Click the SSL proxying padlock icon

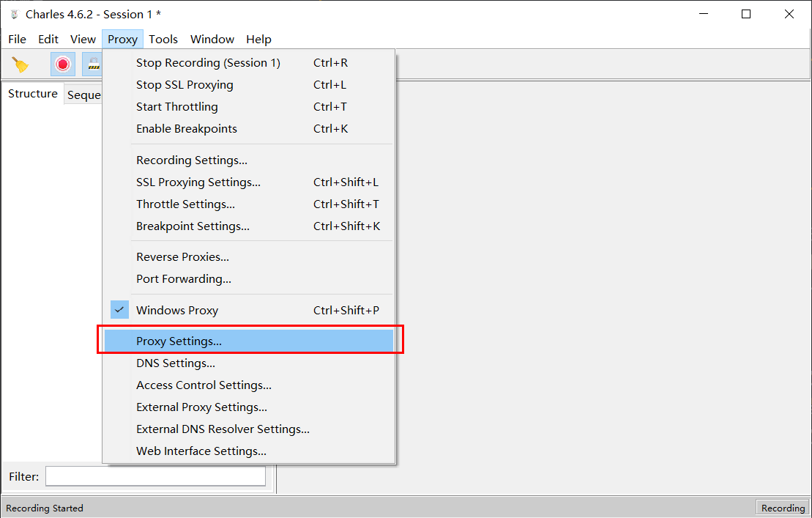click(92, 64)
